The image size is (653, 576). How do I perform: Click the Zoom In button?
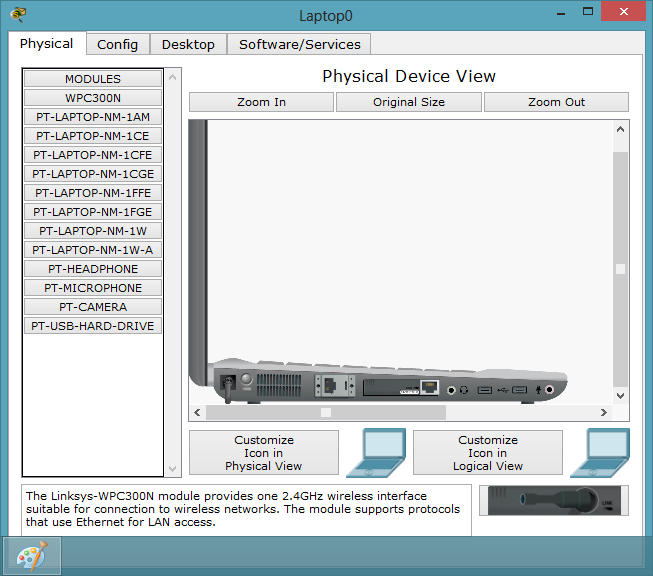pyautogui.click(x=261, y=102)
